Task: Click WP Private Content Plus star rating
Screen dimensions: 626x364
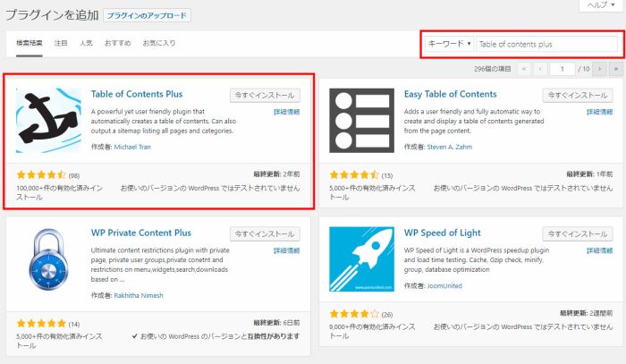Action: click(41, 323)
